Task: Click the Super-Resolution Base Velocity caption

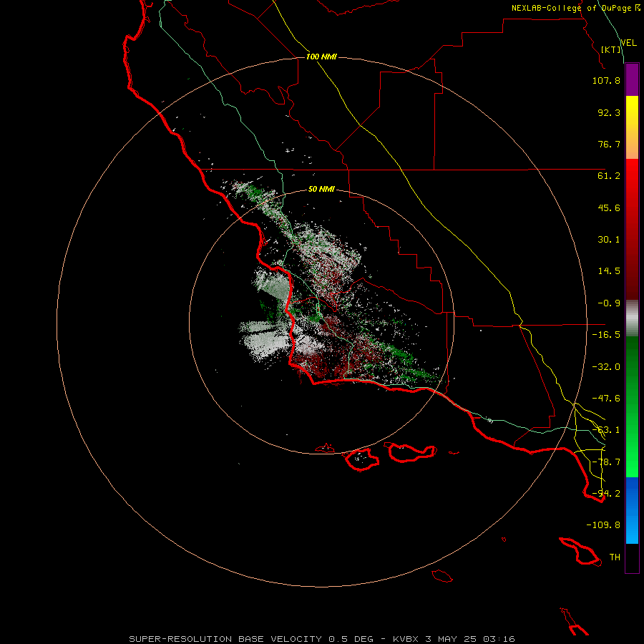Action: [321, 639]
